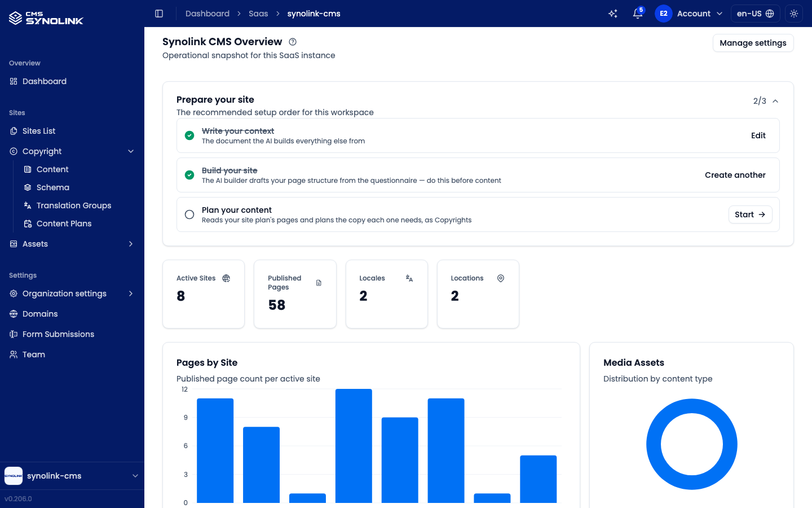Toggle the Build your site completed checkmark
Screen dimensions: 812x508
click(x=189, y=175)
